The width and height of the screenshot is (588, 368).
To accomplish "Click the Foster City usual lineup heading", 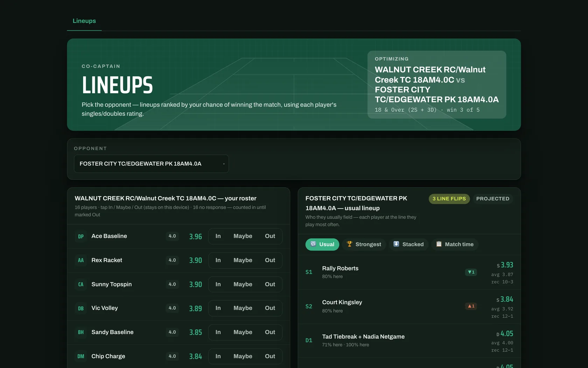I will pos(357,203).
